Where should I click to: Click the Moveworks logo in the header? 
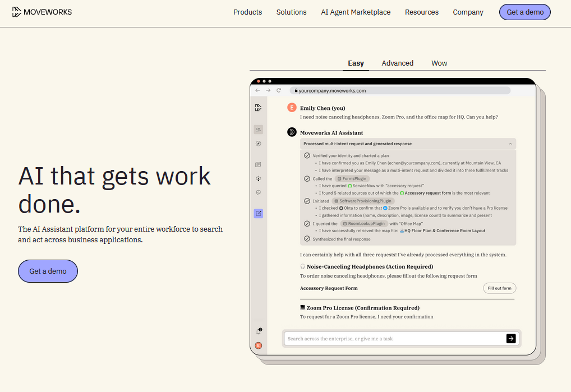[x=42, y=12]
